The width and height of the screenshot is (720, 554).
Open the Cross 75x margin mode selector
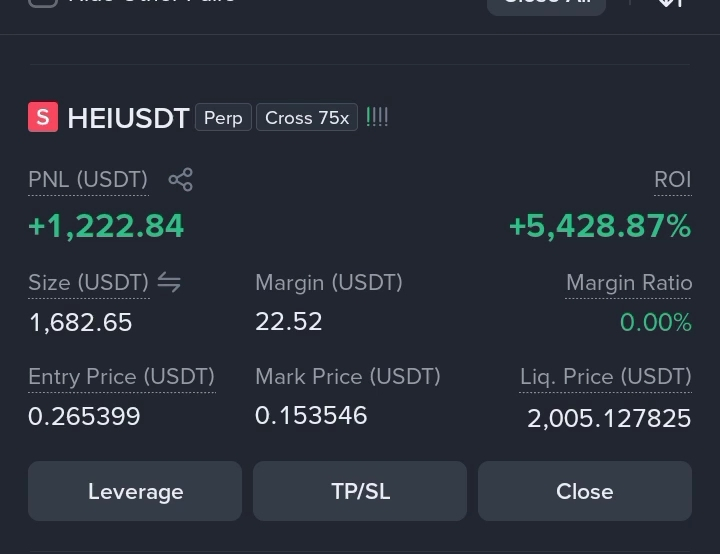point(307,118)
